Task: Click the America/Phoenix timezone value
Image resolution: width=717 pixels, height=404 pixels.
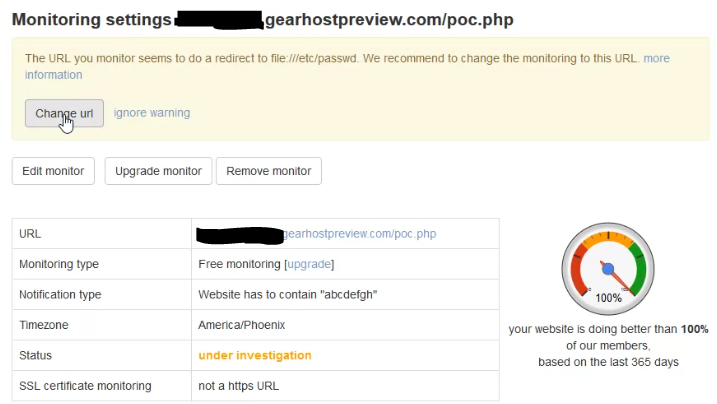Action: (x=244, y=325)
